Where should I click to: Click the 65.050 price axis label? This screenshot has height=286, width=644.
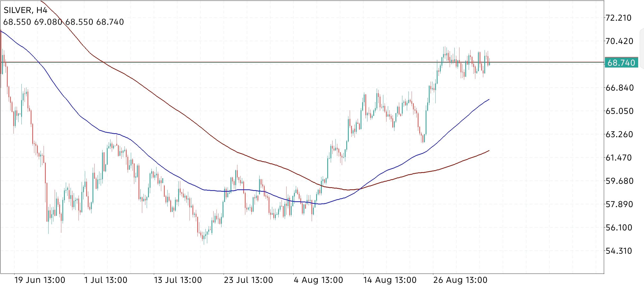point(619,111)
